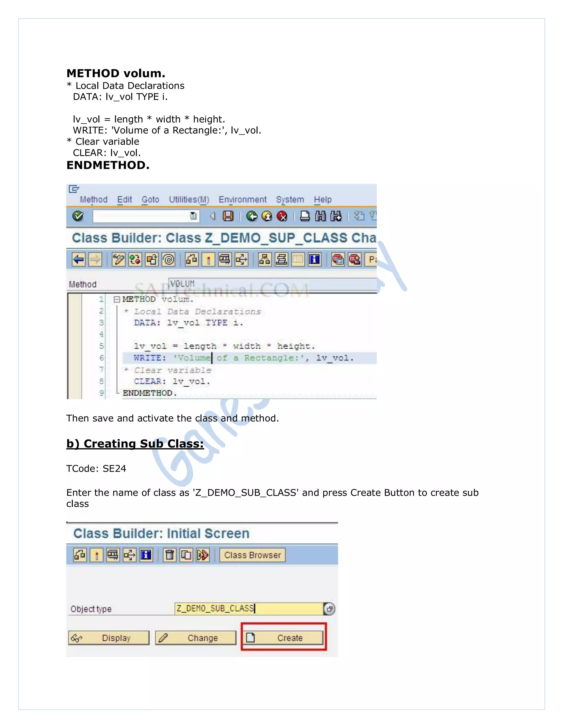Click Check icon on Initial Screen toolbar
563x728 pixels.
point(80,555)
